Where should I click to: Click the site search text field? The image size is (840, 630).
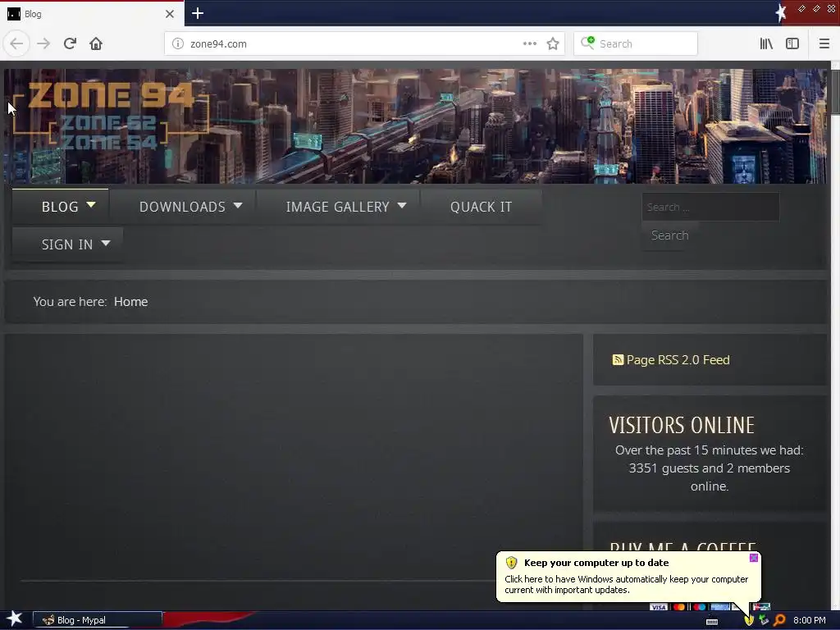point(710,207)
